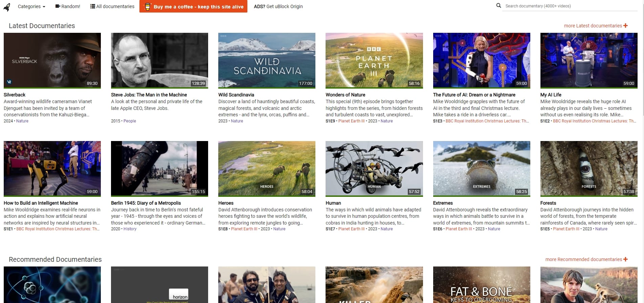Click the History category under Berlin 1945
Screen dimensions: 644x303
(x=130, y=229)
